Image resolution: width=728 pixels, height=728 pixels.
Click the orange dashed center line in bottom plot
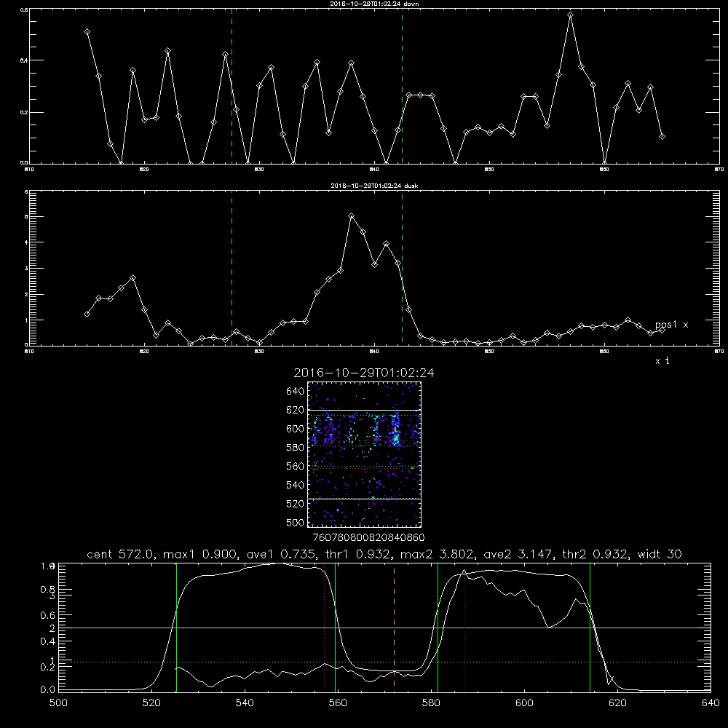[394, 627]
